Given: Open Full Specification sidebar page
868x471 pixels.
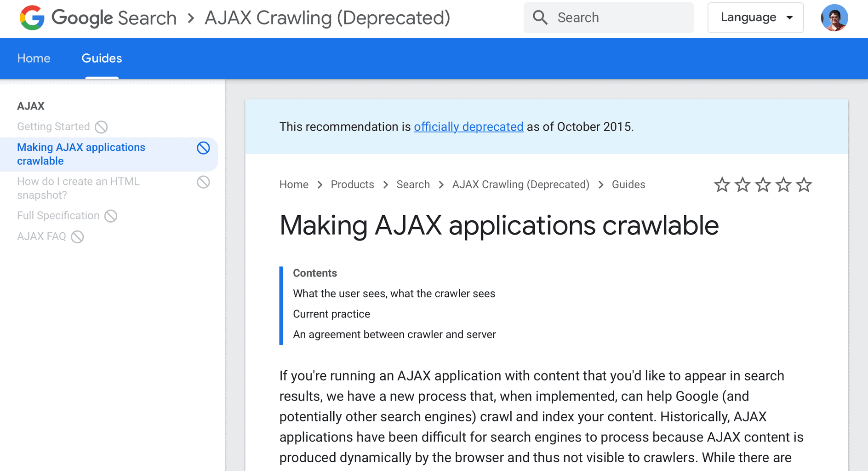Looking at the screenshot, I should coord(58,216).
